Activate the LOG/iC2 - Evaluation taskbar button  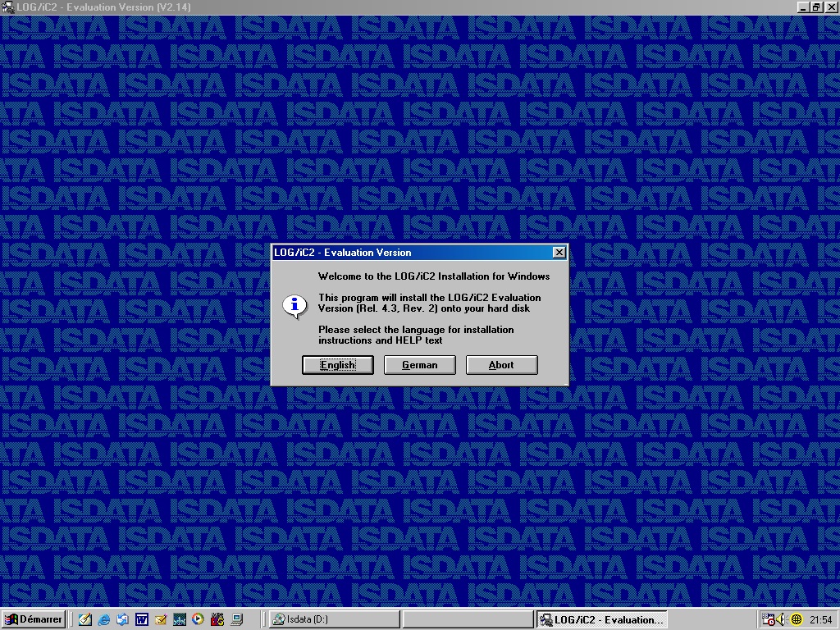(x=600, y=619)
